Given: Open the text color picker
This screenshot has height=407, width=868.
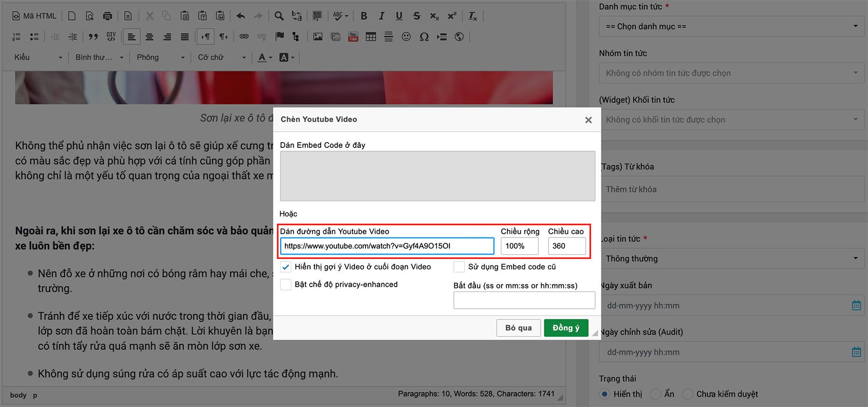Looking at the screenshot, I should pos(264,57).
